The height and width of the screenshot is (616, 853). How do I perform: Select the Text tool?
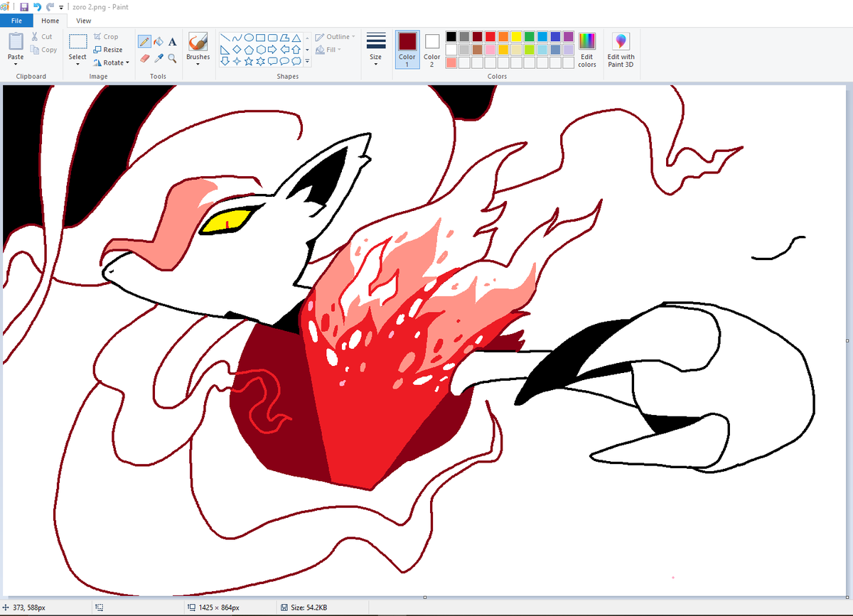pos(172,42)
